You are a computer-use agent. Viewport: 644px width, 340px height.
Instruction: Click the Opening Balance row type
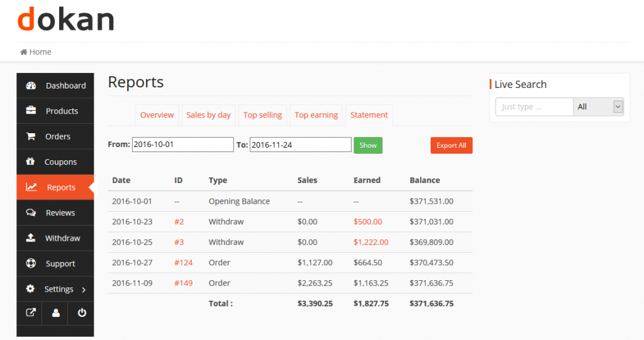click(x=239, y=201)
